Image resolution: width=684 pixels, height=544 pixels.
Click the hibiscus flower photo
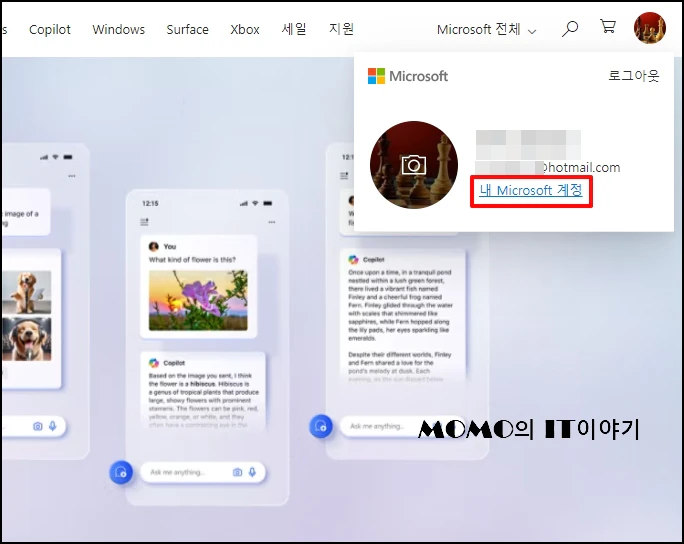click(x=198, y=300)
